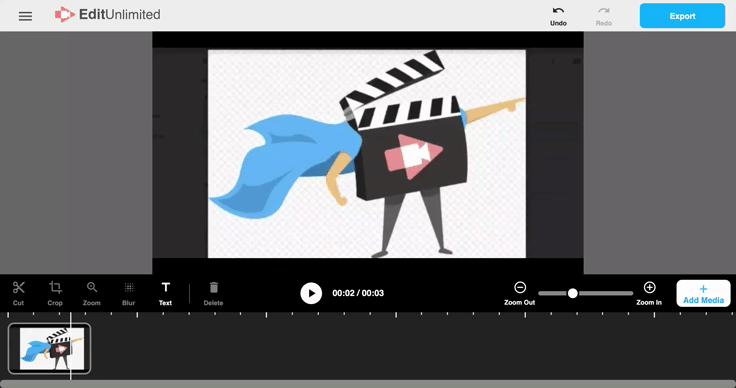Click the timeline zoom slider handle
736x388 pixels.
click(573, 293)
